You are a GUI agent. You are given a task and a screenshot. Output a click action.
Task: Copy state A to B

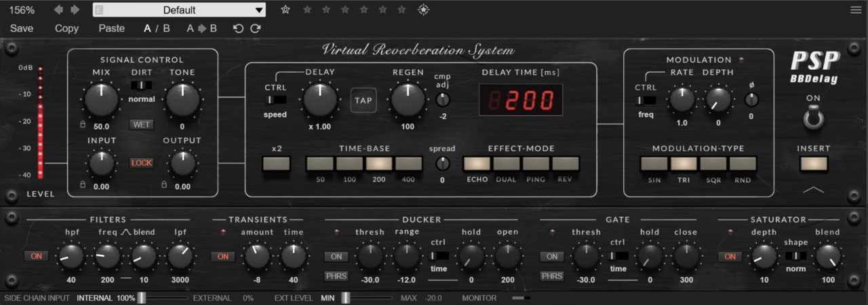coord(202,28)
